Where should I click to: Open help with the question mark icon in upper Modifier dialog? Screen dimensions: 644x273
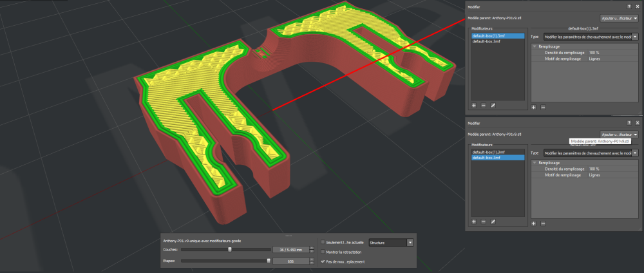click(x=629, y=6)
